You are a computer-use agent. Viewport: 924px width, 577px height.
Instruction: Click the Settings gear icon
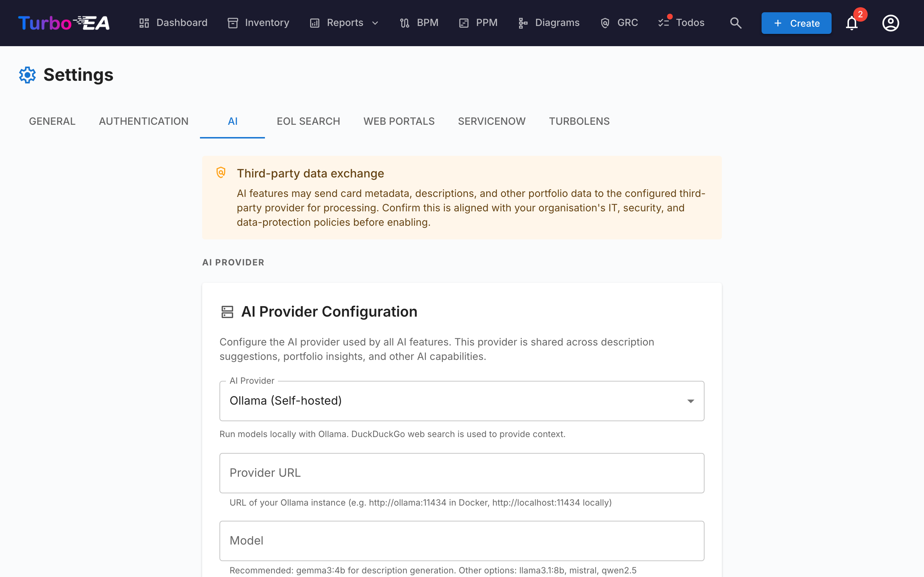click(x=27, y=75)
